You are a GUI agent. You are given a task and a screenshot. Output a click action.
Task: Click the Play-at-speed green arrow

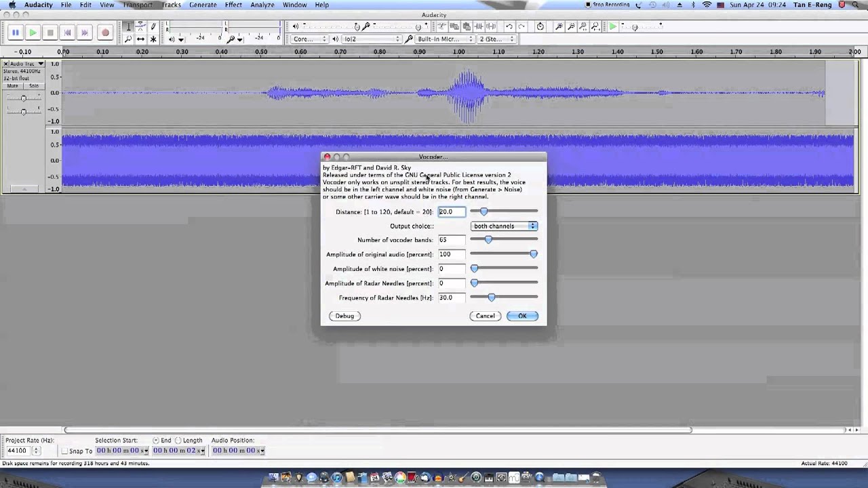pos(613,26)
